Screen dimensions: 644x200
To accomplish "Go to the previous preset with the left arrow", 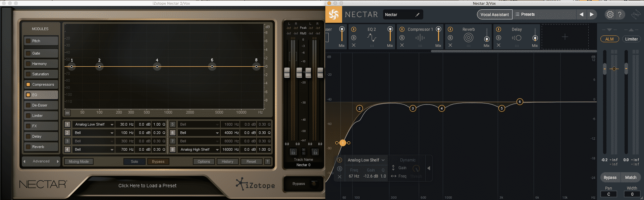I will (581, 14).
